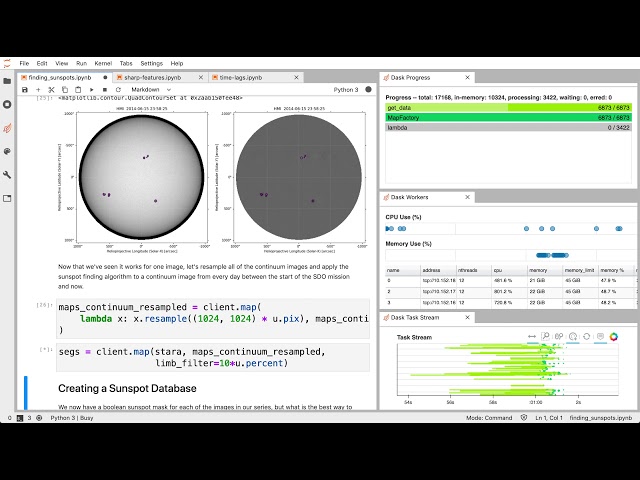Open the Run menu
Image resolution: width=640 pixels, height=480 pixels.
tap(81, 63)
